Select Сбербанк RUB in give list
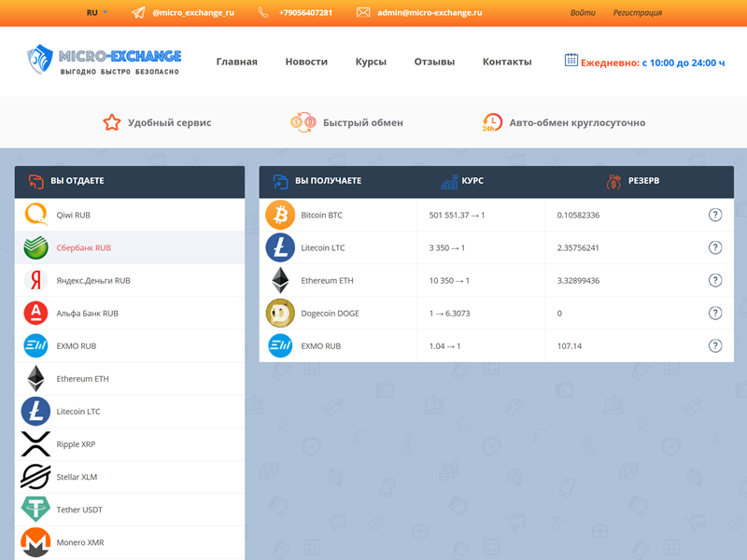The image size is (747, 560). click(x=84, y=248)
